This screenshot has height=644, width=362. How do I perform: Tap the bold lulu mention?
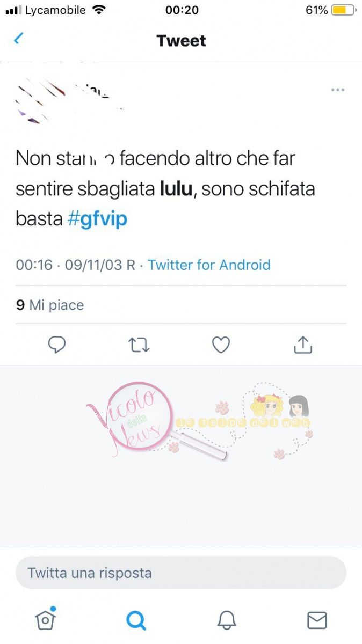(x=176, y=189)
